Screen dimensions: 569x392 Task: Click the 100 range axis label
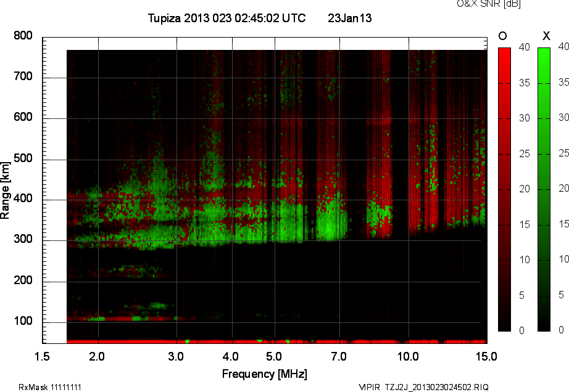(x=23, y=321)
